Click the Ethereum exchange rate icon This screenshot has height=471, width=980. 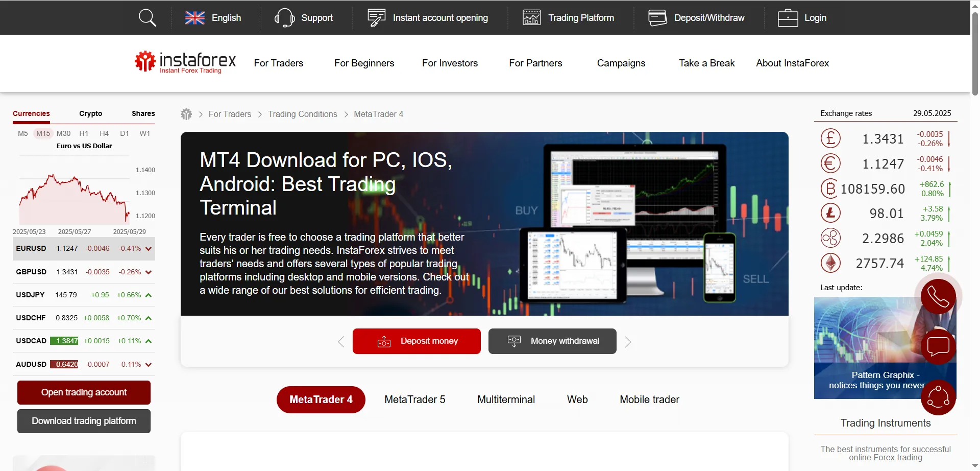pyautogui.click(x=830, y=263)
